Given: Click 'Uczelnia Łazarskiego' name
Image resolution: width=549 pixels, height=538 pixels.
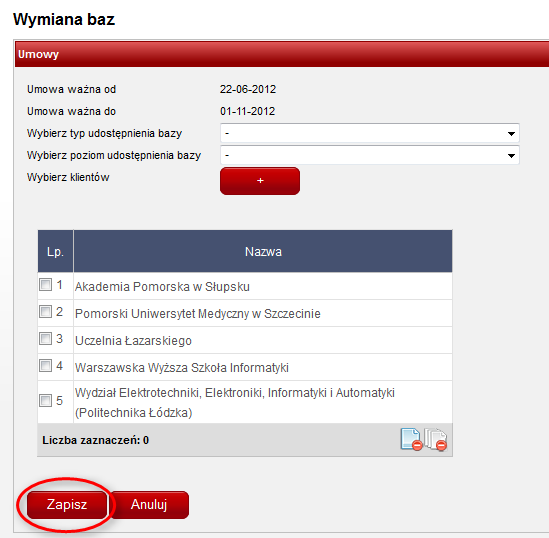Looking at the screenshot, I should click(133, 341).
